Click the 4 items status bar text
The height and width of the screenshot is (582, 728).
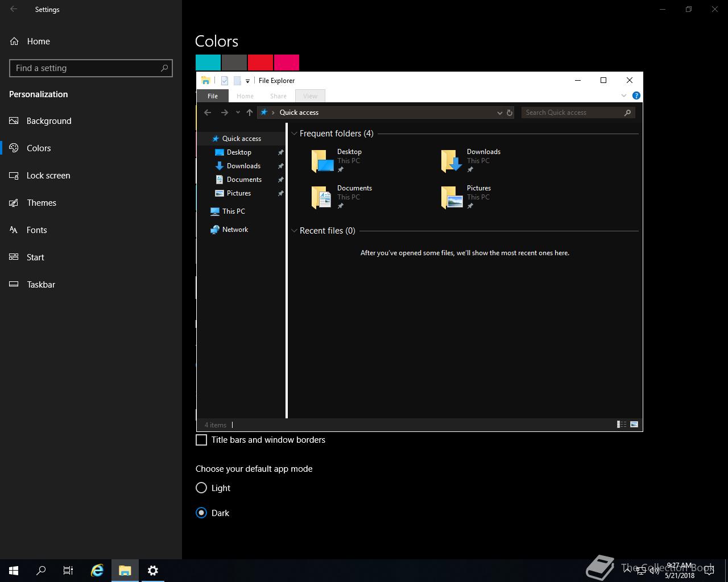tap(216, 425)
